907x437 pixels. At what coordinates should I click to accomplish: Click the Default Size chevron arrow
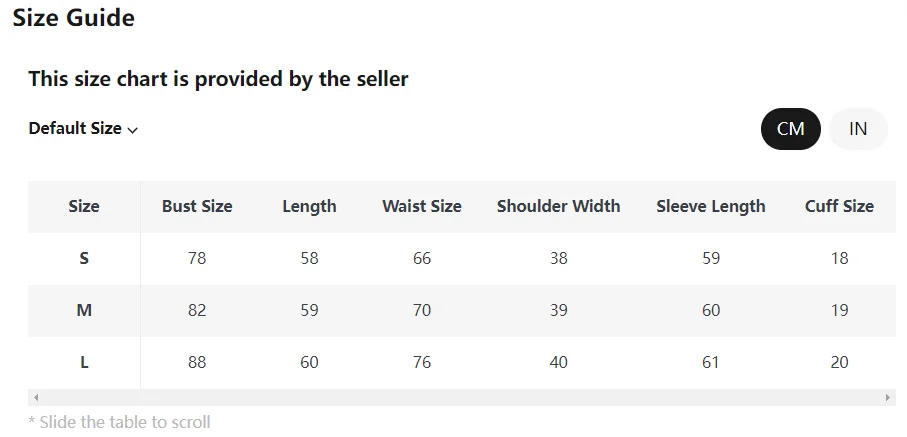(x=133, y=130)
